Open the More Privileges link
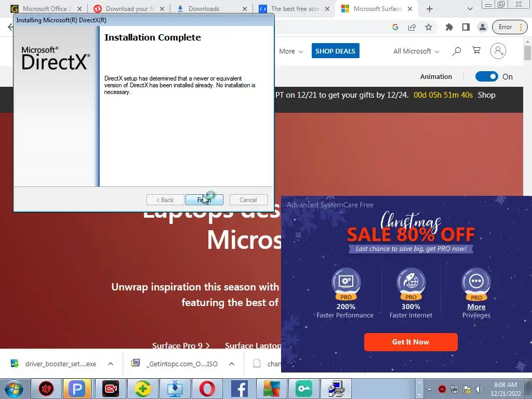Screen dimensions: 532x399 coord(476,307)
